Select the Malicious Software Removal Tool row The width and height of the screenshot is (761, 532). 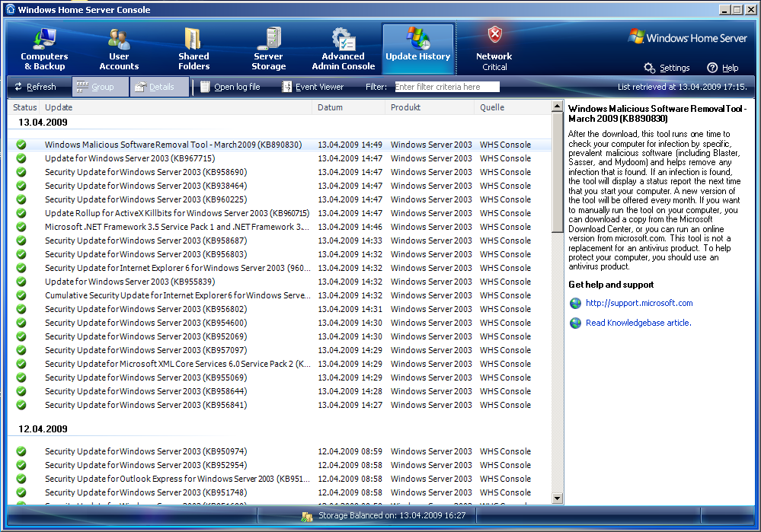279,145
